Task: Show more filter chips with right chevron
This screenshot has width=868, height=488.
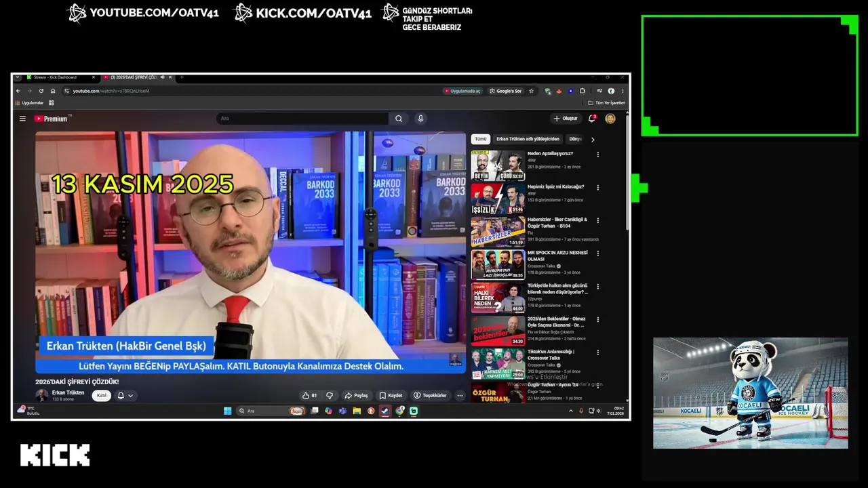Action: tap(593, 140)
